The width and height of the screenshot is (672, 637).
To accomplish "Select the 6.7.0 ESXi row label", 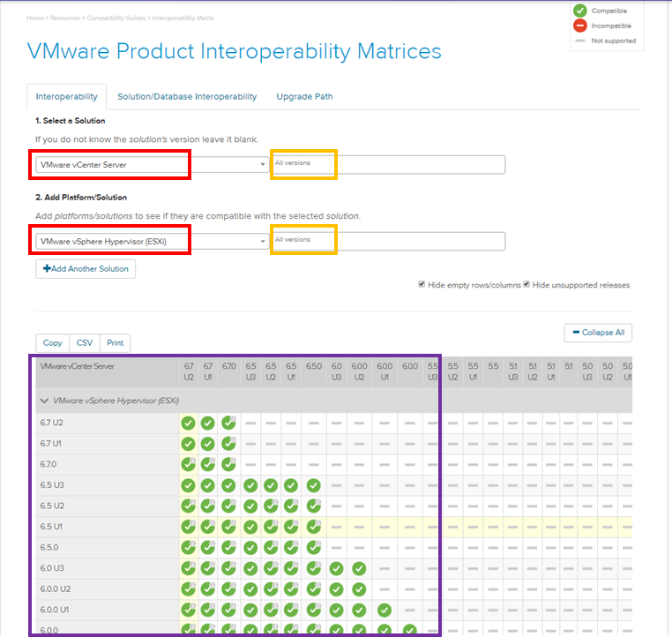I will pyautogui.click(x=49, y=464).
